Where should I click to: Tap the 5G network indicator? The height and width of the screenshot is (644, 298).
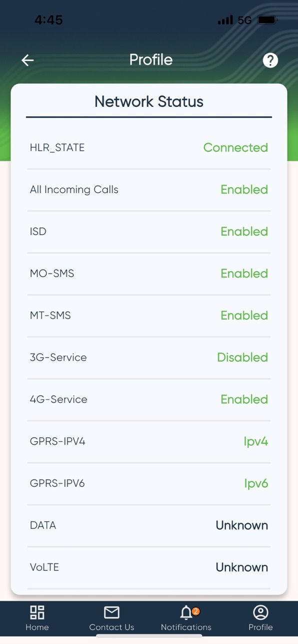(244, 20)
